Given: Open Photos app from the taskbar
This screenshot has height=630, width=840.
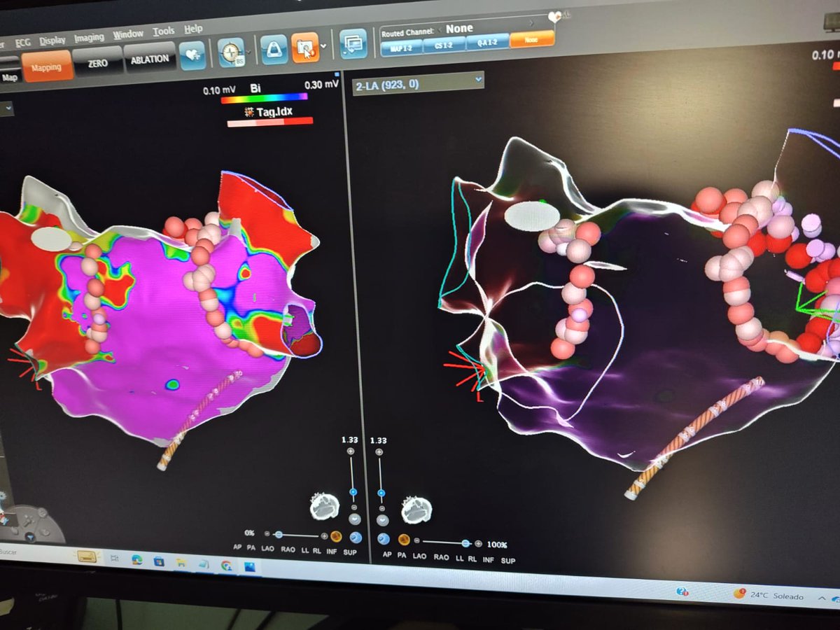Looking at the screenshot, I should pyautogui.click(x=249, y=567).
